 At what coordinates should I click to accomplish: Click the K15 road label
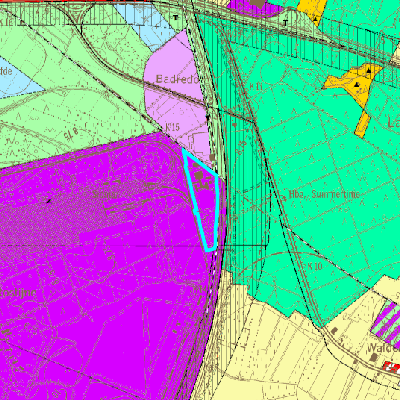pos(173,127)
